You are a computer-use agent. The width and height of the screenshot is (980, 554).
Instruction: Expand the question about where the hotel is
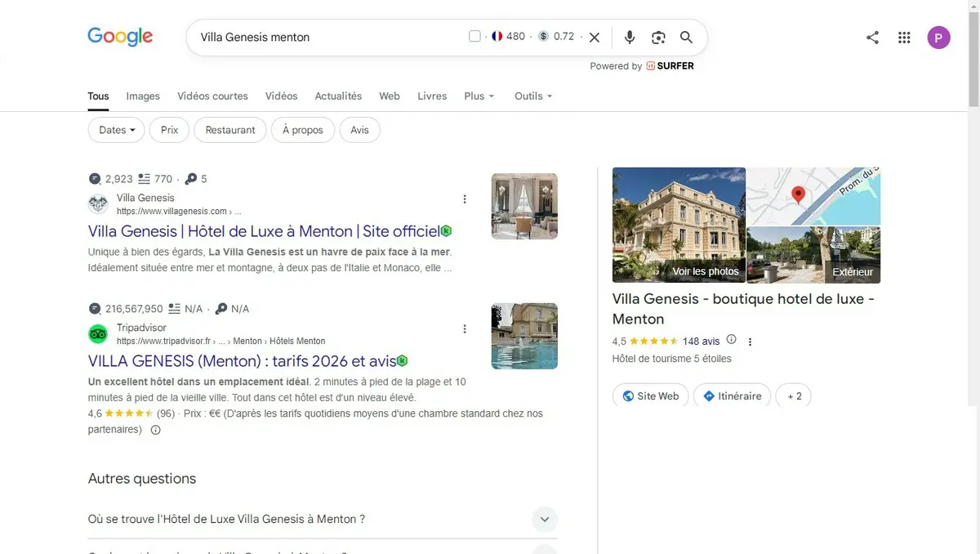tap(323, 520)
